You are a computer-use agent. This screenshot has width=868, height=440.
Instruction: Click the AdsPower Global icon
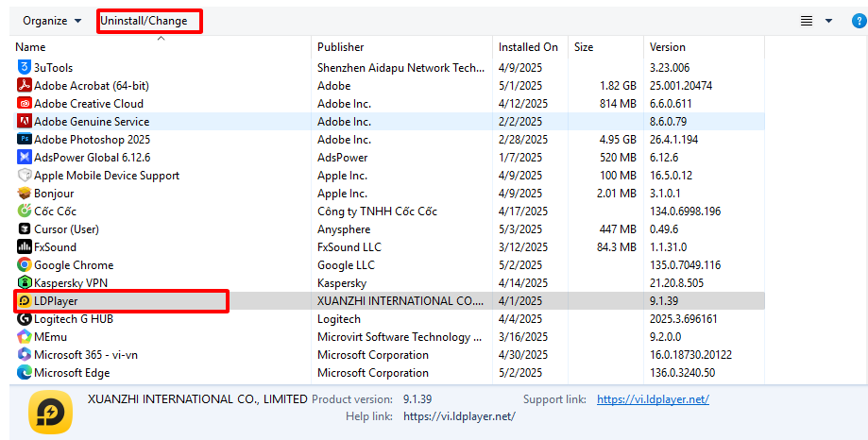[x=24, y=157]
